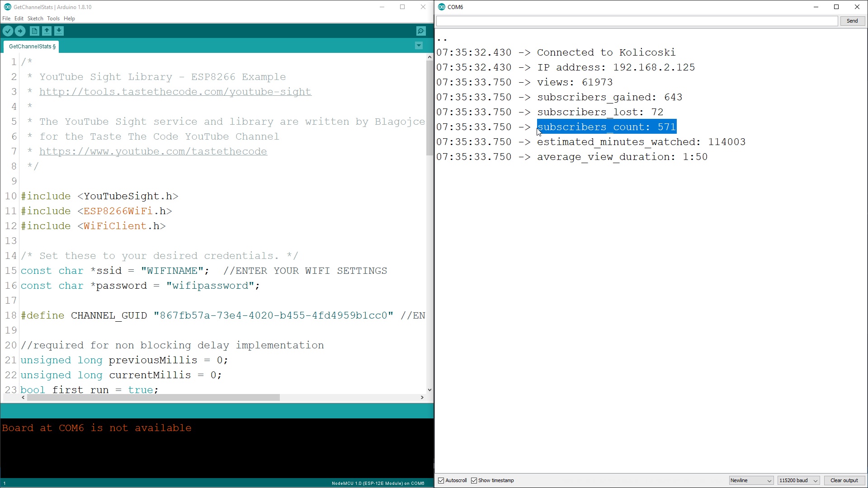Open the File menu
Image resolution: width=868 pixels, height=488 pixels.
coord(6,19)
